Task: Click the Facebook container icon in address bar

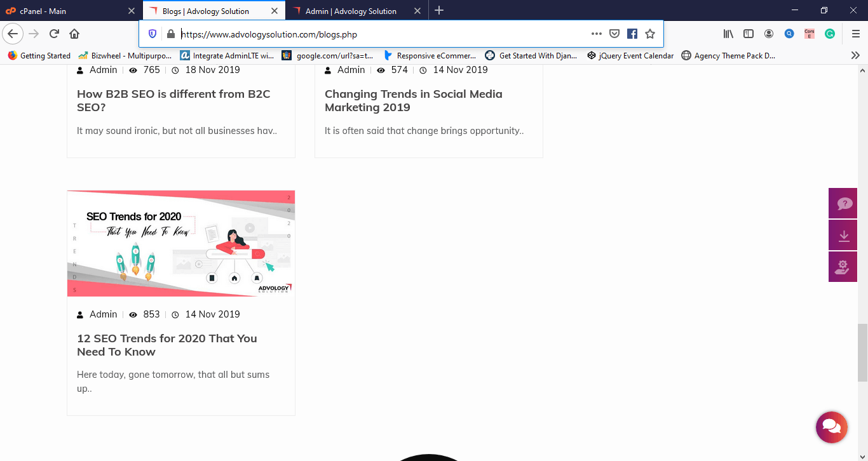Action: (x=632, y=34)
